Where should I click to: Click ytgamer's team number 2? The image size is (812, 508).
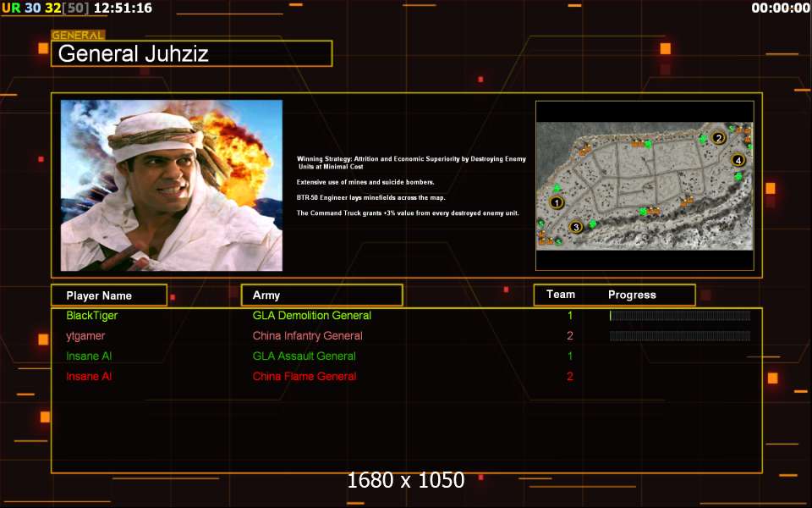[570, 336]
